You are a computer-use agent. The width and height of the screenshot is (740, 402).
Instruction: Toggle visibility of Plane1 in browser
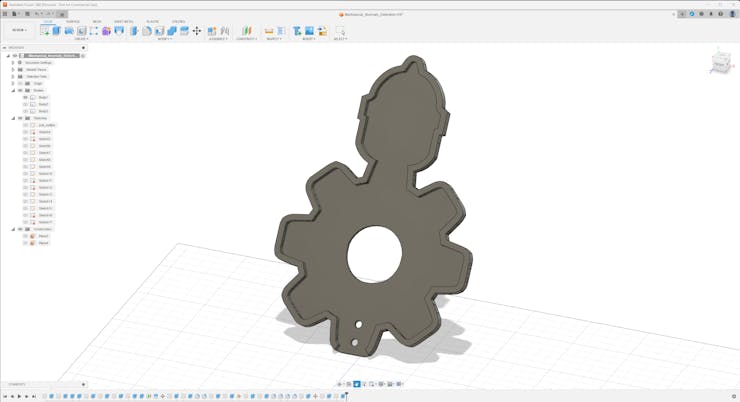pos(26,236)
